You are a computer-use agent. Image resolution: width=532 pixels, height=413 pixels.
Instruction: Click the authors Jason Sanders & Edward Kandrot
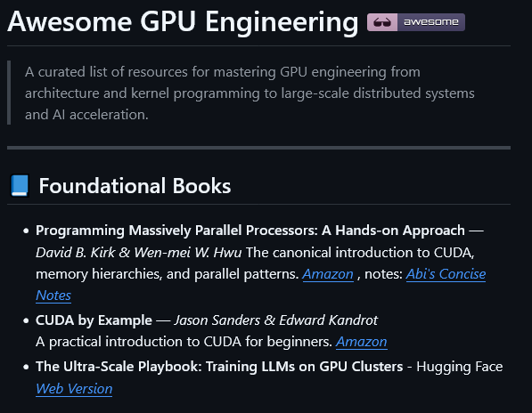click(x=276, y=320)
